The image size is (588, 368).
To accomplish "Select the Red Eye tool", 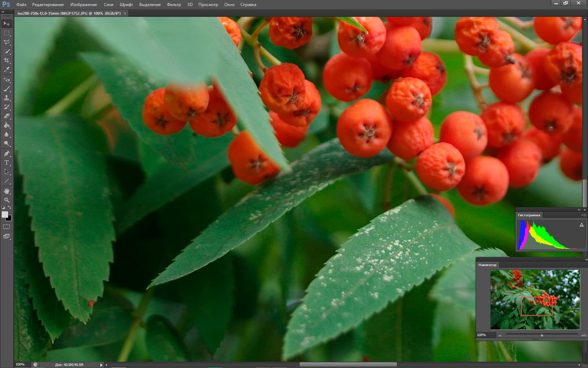I will 7,80.
